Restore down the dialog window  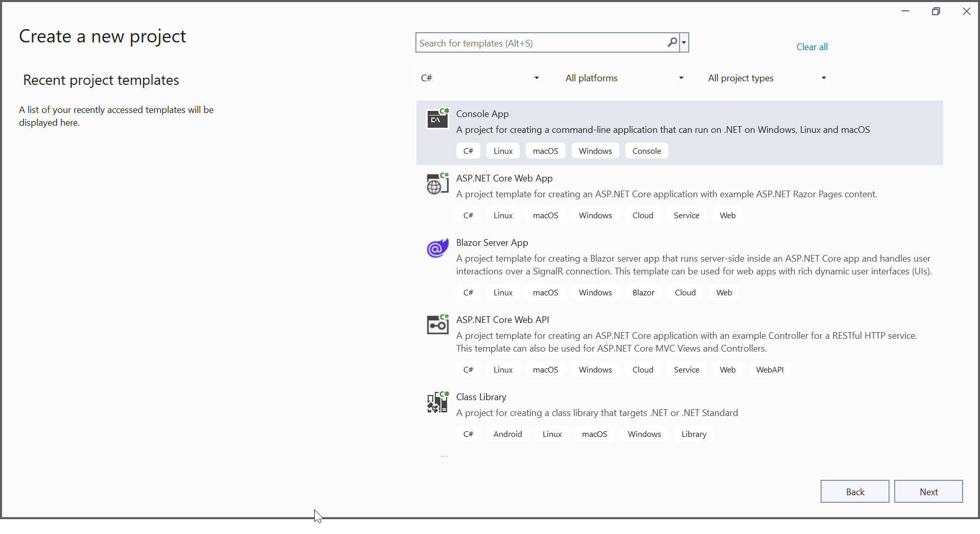[936, 11]
